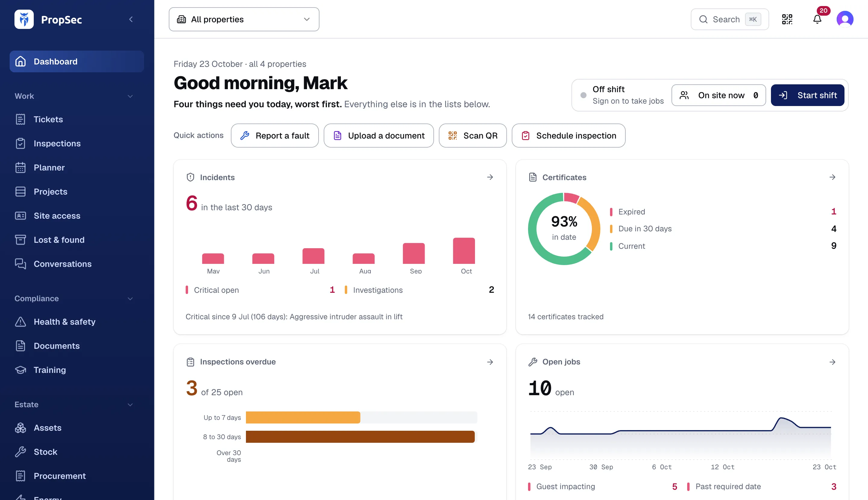Open Inspections in sidebar
Screen dimensions: 868x500
tap(77, 144)
